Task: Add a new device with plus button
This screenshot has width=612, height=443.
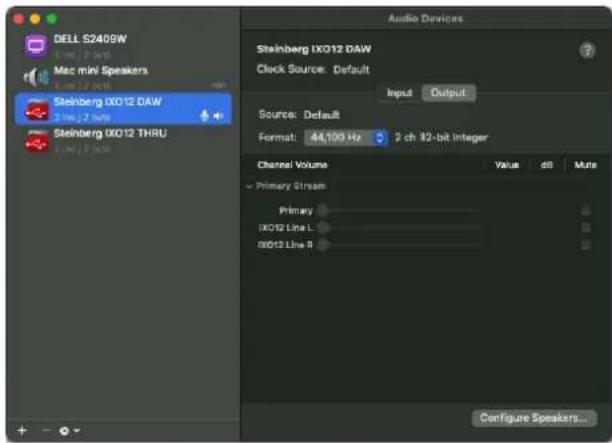Action: click(22, 431)
